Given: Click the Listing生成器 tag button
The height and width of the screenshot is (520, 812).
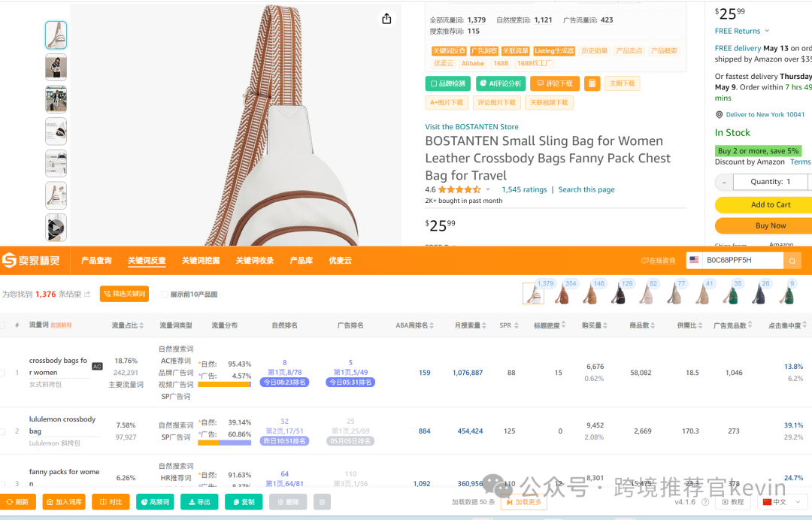Looking at the screenshot, I should (554, 50).
